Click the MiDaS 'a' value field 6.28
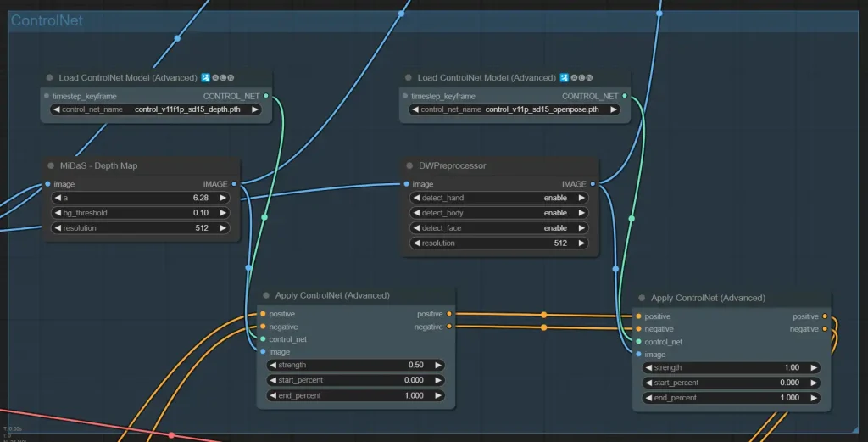The height and width of the screenshot is (442, 868). click(x=140, y=198)
